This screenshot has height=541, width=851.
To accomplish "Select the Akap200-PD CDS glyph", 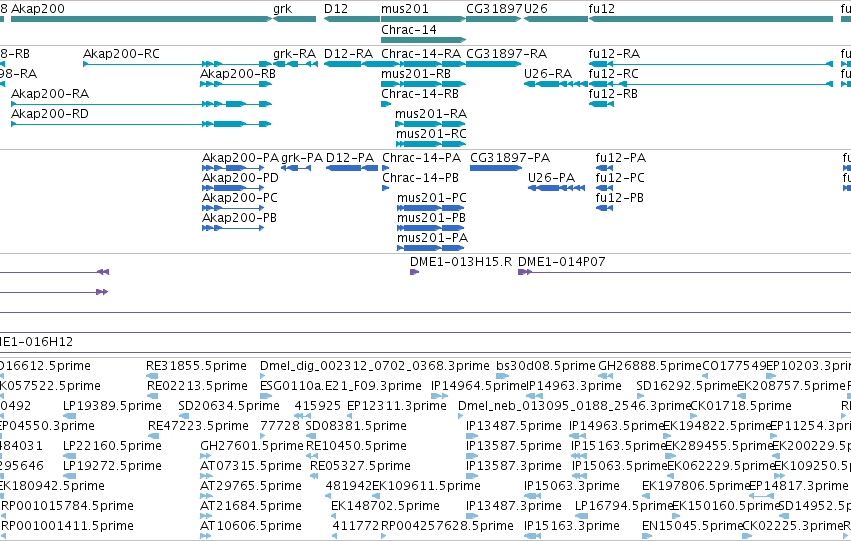I will pyautogui.click(x=233, y=188).
